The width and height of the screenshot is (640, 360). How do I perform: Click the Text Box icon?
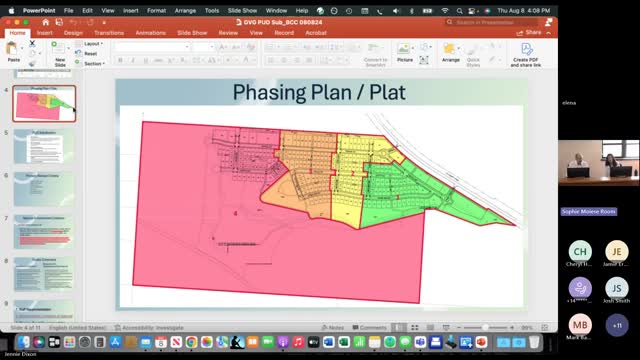click(x=424, y=60)
